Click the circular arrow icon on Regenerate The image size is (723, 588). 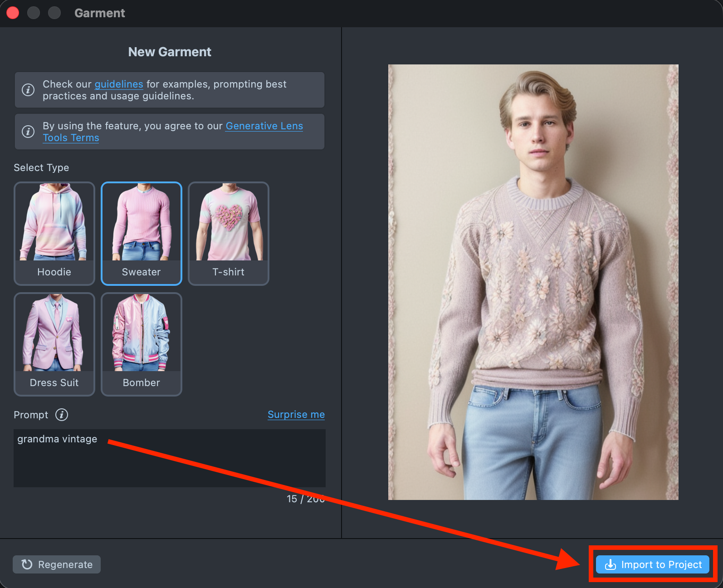click(27, 564)
